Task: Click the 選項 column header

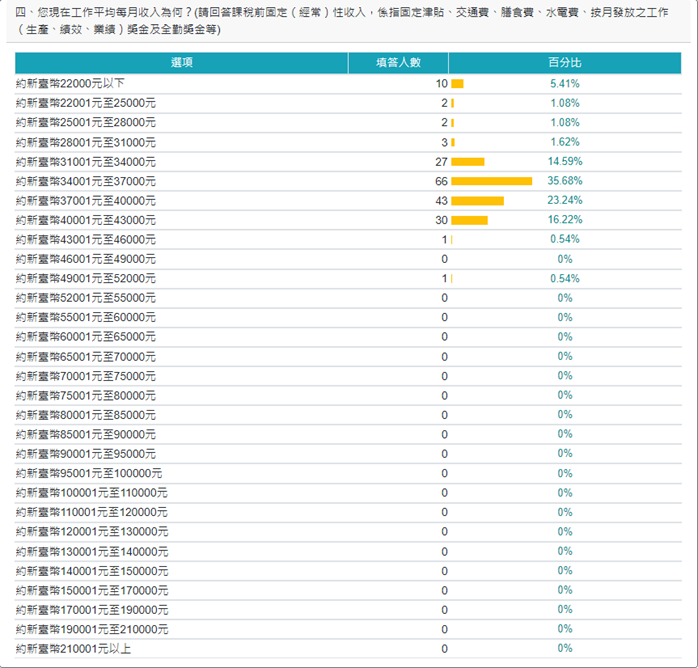Action: [181, 63]
